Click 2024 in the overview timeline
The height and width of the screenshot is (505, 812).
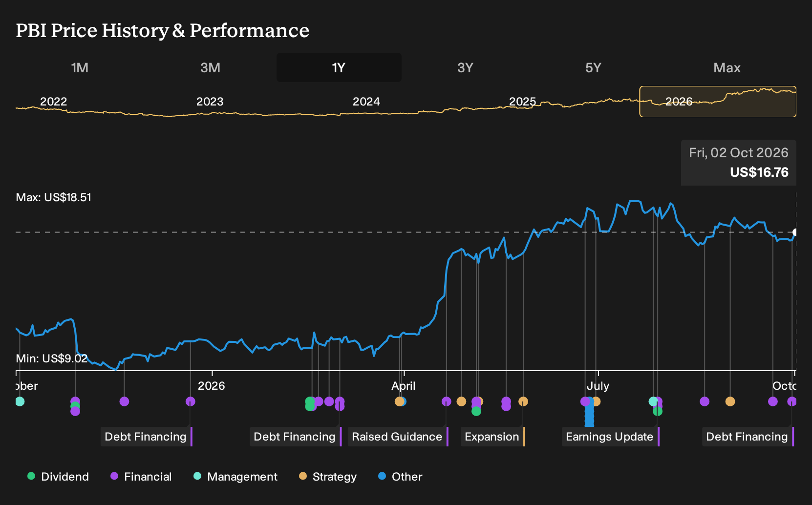click(x=366, y=102)
